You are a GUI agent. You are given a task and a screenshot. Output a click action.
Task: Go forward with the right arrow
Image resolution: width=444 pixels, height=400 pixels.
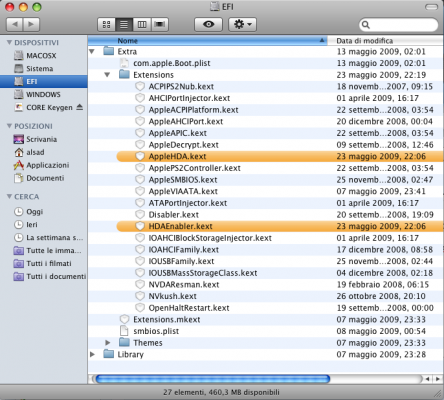pyautogui.click(x=31, y=24)
